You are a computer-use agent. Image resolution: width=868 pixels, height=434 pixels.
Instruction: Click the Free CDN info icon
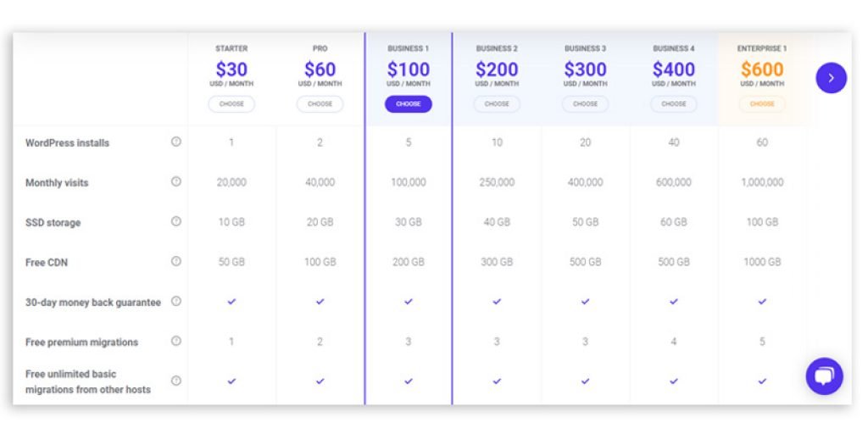(176, 261)
